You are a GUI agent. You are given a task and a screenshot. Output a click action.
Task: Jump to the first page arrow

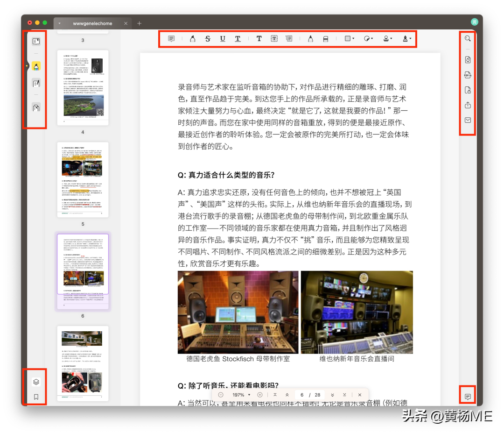[275, 395]
